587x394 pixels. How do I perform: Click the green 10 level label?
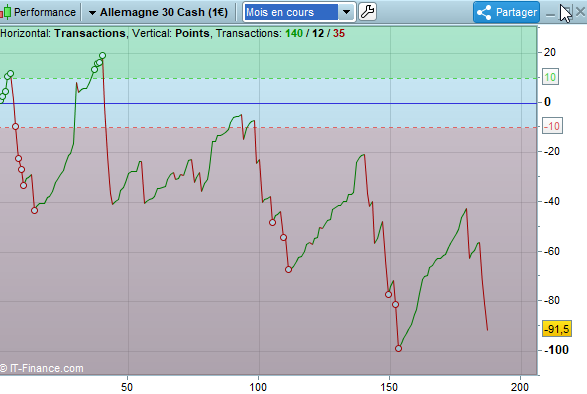tap(550, 77)
